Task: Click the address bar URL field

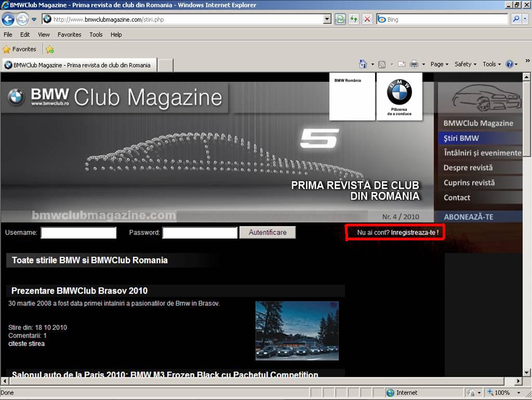Action: click(x=187, y=19)
